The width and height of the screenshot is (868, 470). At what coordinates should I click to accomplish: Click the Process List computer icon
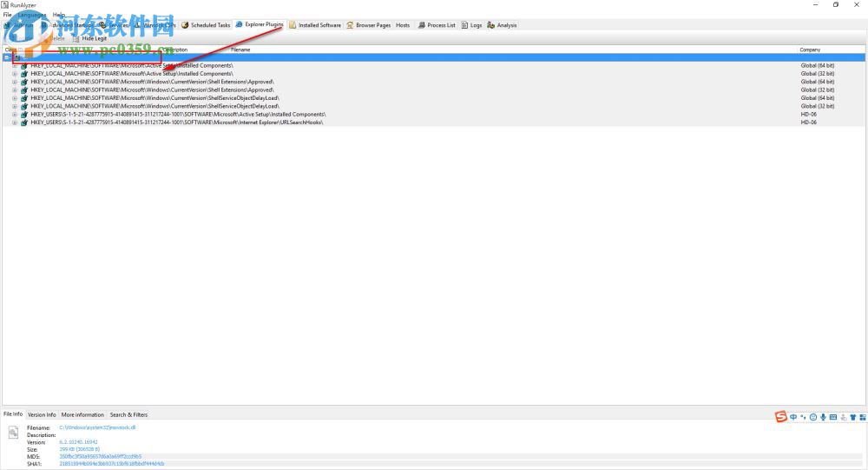pyautogui.click(x=421, y=25)
